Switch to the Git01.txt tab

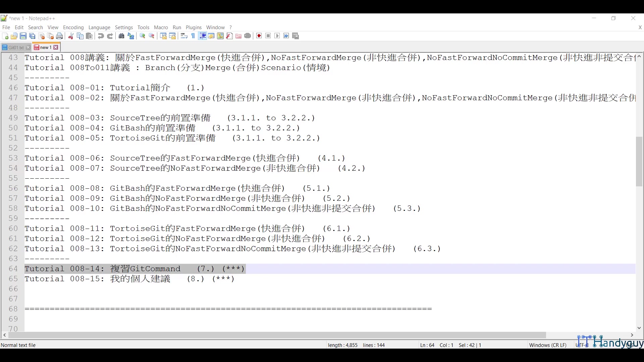click(x=14, y=47)
